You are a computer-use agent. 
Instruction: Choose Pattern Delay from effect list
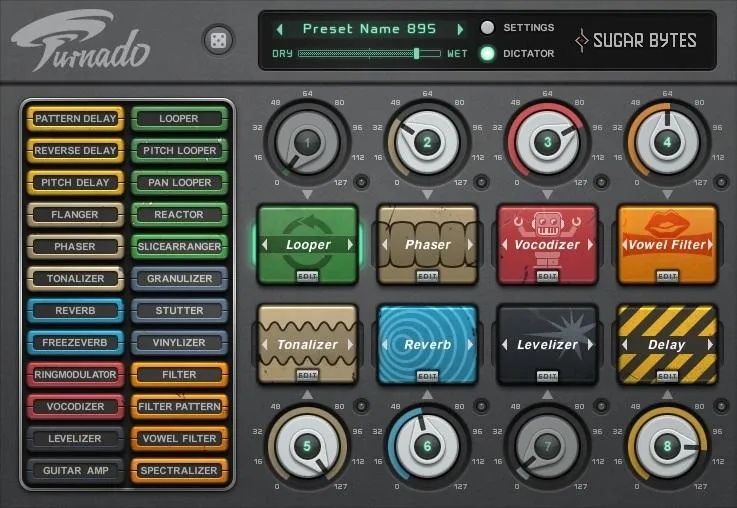click(x=76, y=118)
